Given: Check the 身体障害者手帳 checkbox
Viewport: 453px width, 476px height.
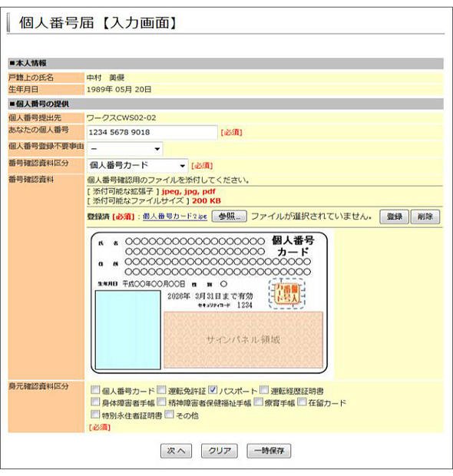Looking at the screenshot, I should (x=95, y=402).
